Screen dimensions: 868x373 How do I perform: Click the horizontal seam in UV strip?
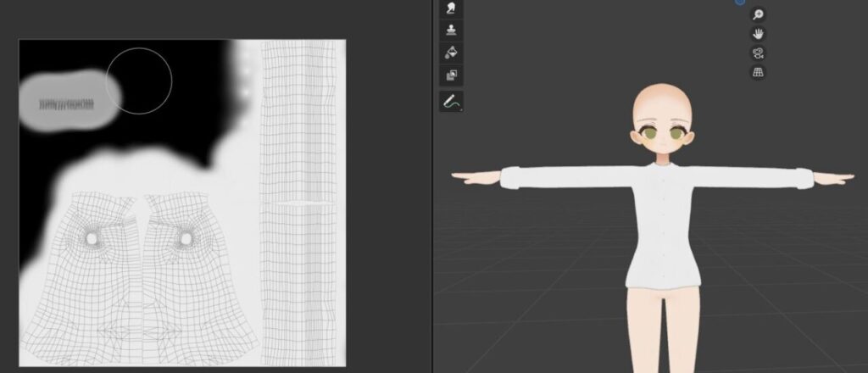(301, 203)
